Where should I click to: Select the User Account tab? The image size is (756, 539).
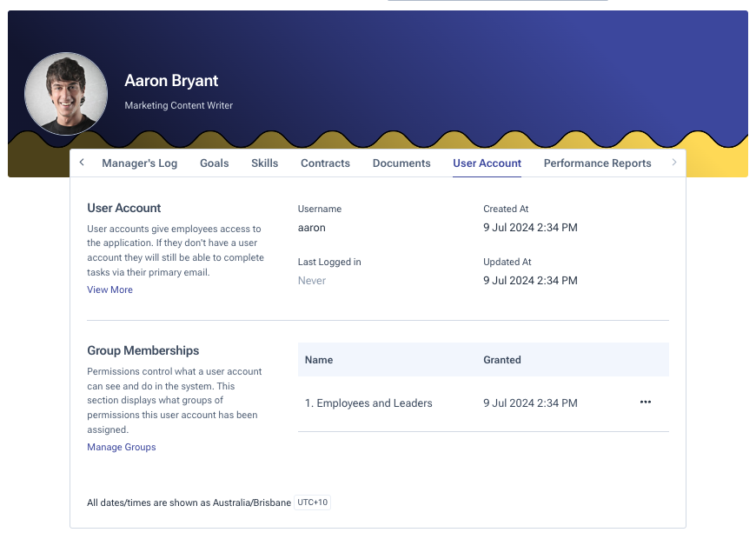click(x=487, y=163)
